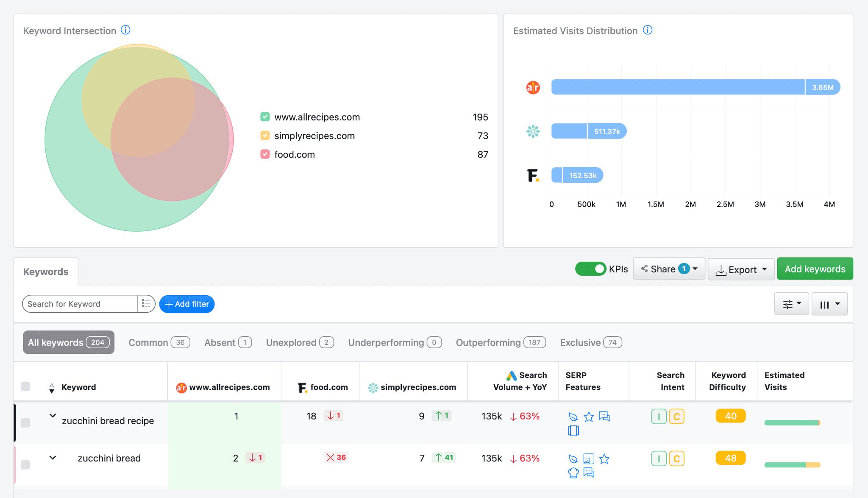Select the zucchini bread row checkbox
This screenshot has height=498, width=868.
[25, 464]
